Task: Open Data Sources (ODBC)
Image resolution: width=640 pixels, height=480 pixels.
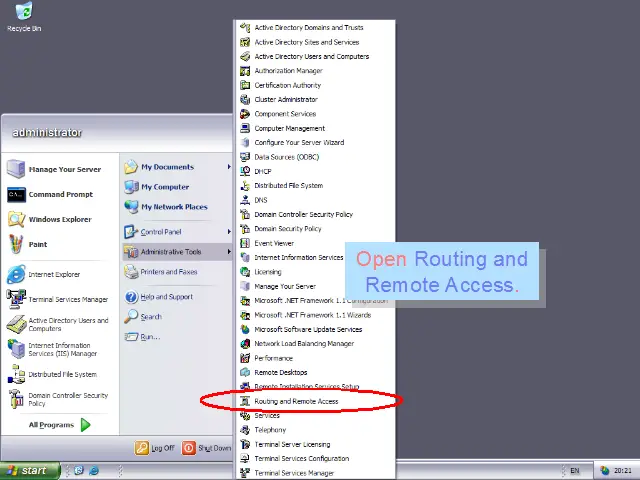Action: (x=316, y=157)
